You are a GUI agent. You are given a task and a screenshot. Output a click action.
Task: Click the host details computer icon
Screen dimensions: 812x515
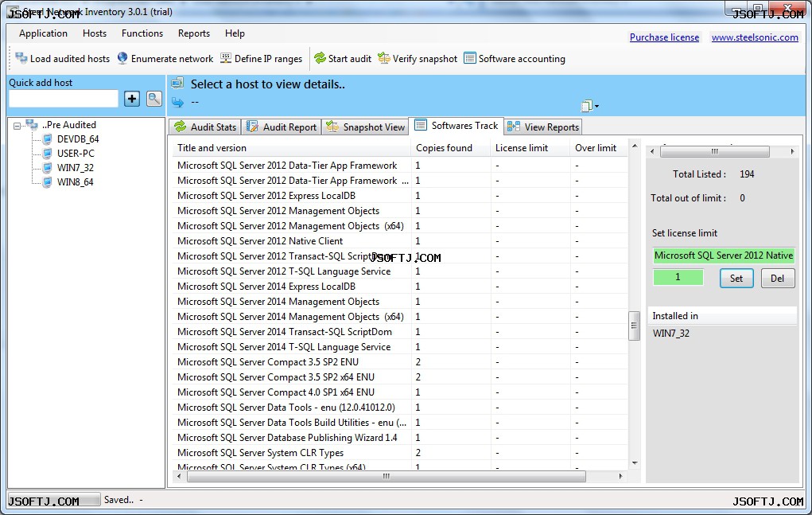(x=177, y=84)
